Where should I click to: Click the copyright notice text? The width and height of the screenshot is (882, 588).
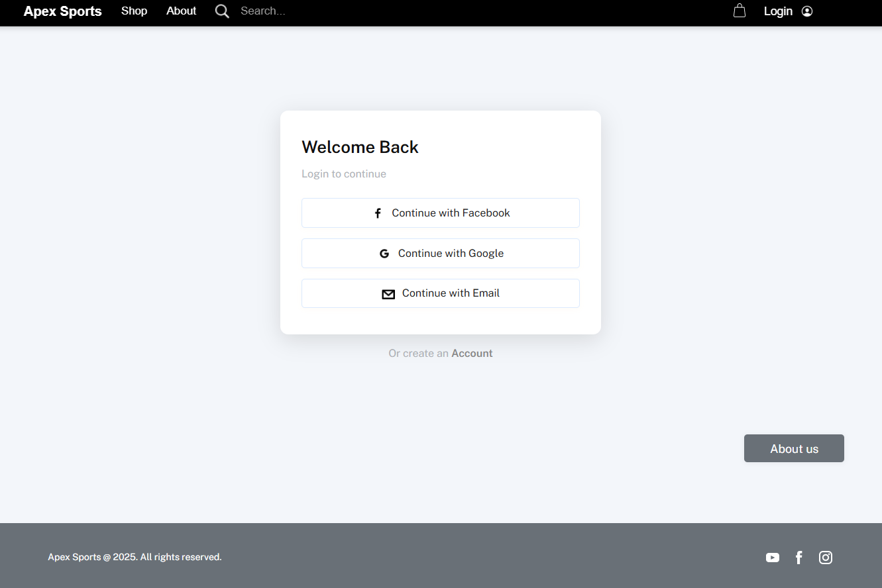pos(135,558)
